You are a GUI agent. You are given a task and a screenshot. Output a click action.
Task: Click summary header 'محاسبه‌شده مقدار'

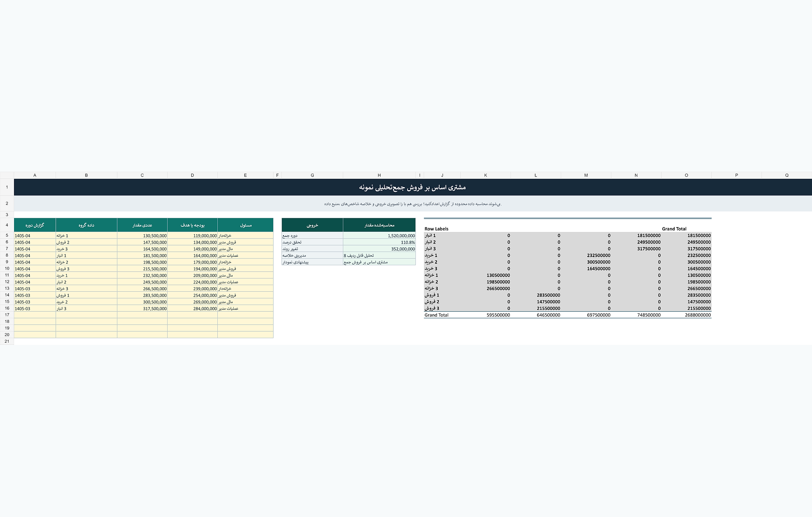(379, 225)
